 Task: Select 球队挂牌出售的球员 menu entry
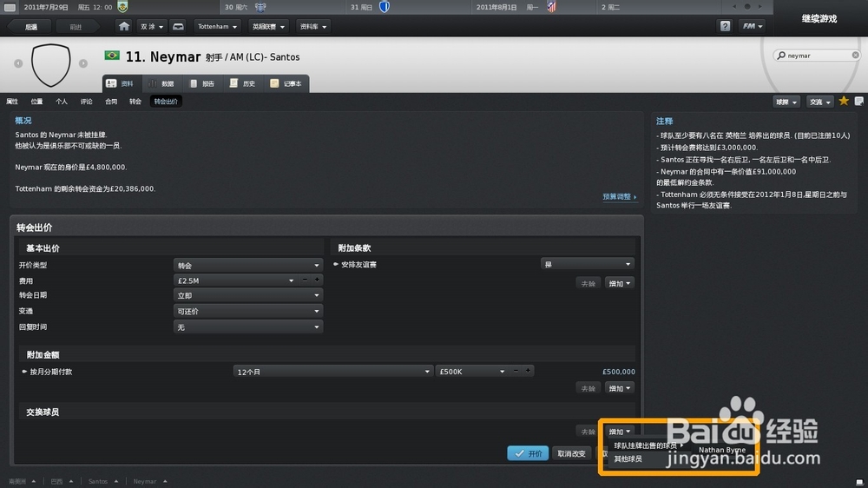(648, 445)
